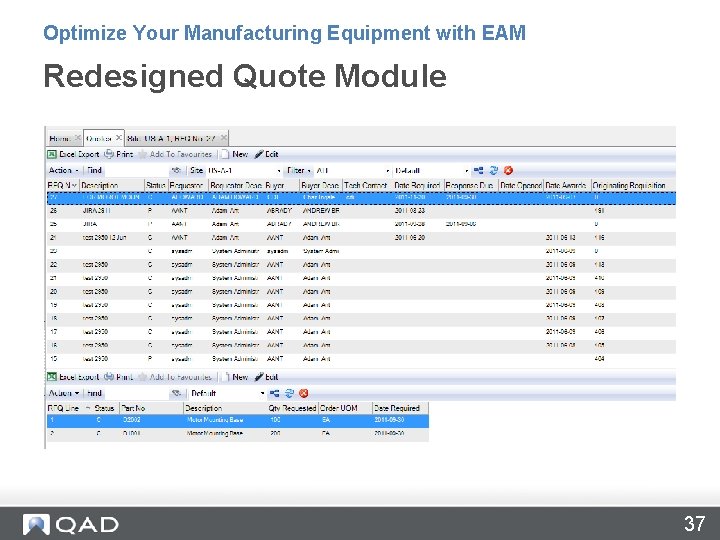
Task: Sort by Date Opened column header
Action: pos(521,186)
